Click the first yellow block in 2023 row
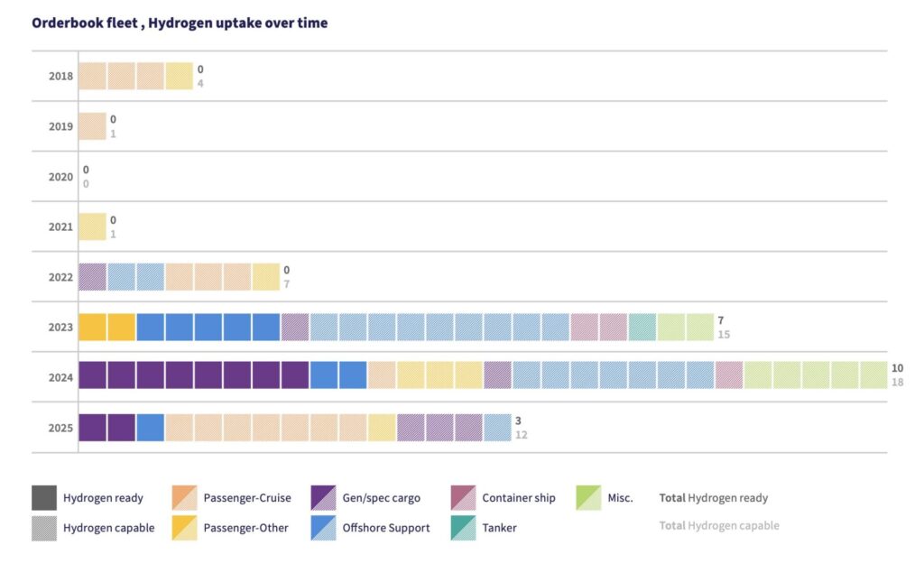The image size is (924, 573). [92, 328]
